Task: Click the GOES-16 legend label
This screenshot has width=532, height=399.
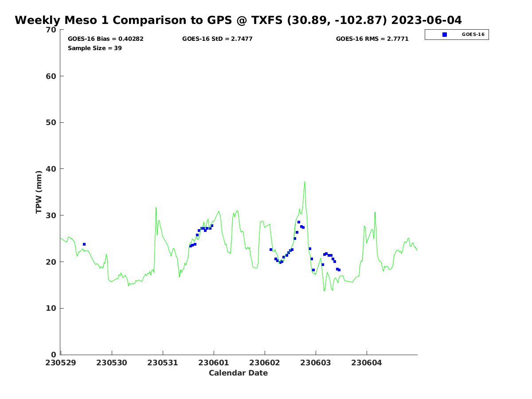Action: click(473, 35)
